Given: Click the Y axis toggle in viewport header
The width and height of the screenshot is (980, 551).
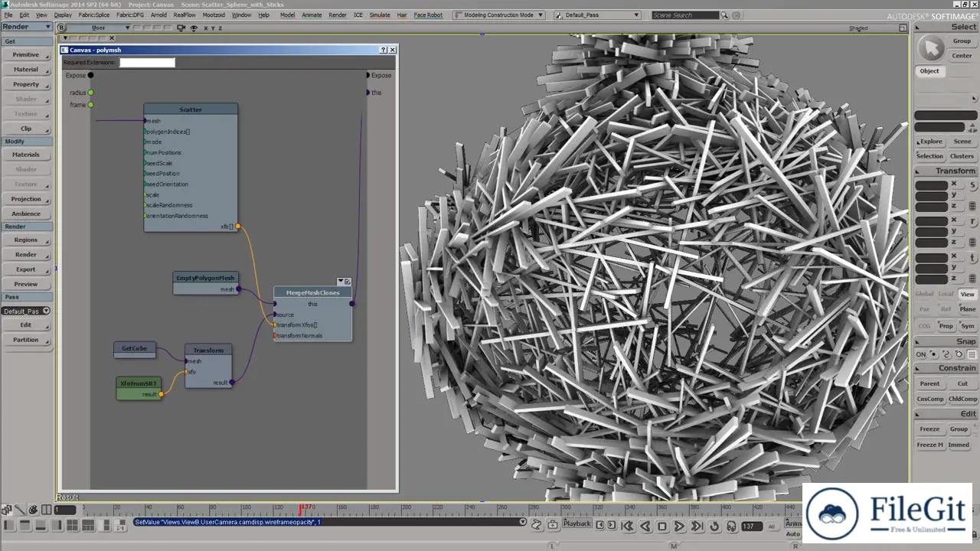Looking at the screenshot, I should coord(213,28).
